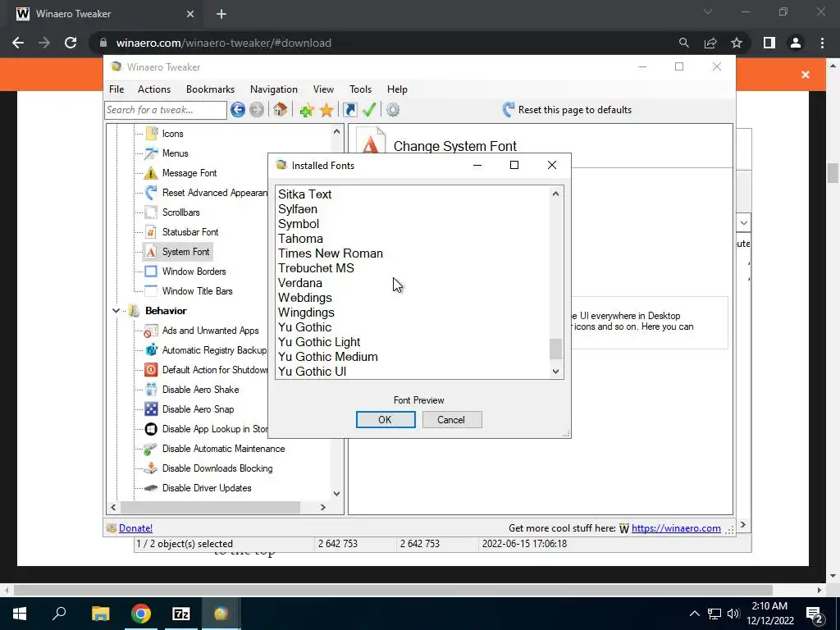The height and width of the screenshot is (630, 840).
Task: Open the Tools menu
Action: [x=361, y=89]
